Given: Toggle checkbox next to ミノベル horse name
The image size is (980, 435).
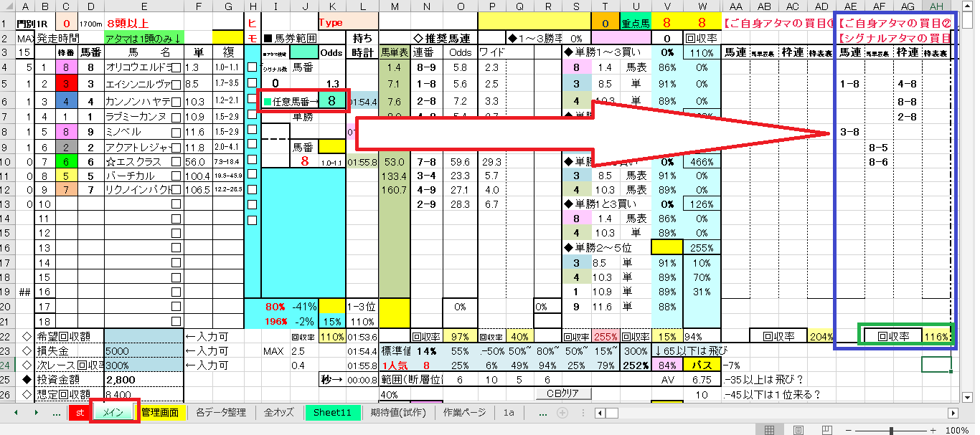Looking at the screenshot, I should pos(176,133).
